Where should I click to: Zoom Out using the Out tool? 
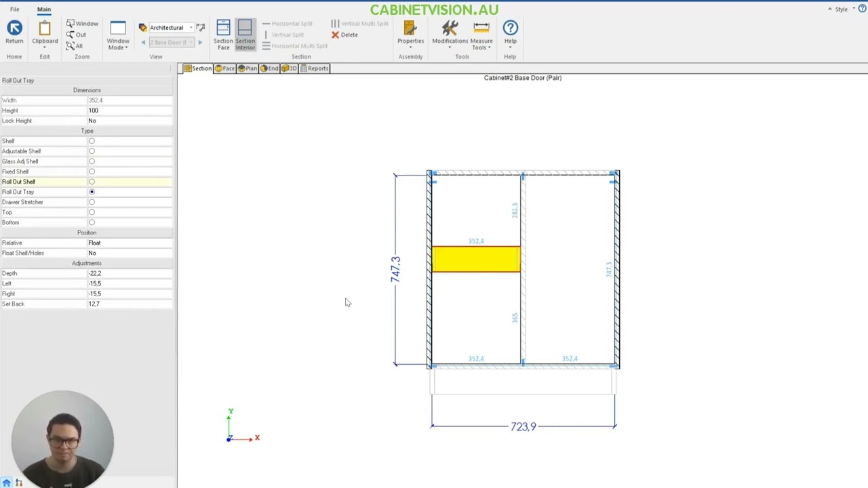pyautogui.click(x=76, y=35)
